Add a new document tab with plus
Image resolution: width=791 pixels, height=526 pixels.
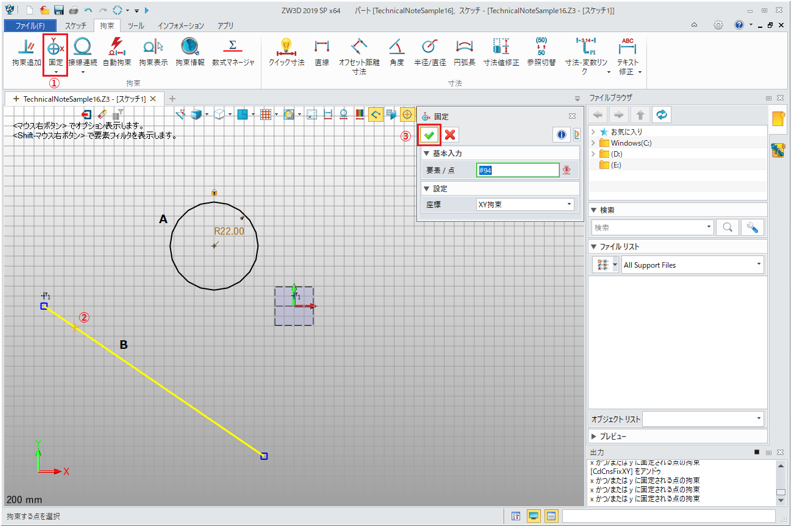(x=172, y=99)
